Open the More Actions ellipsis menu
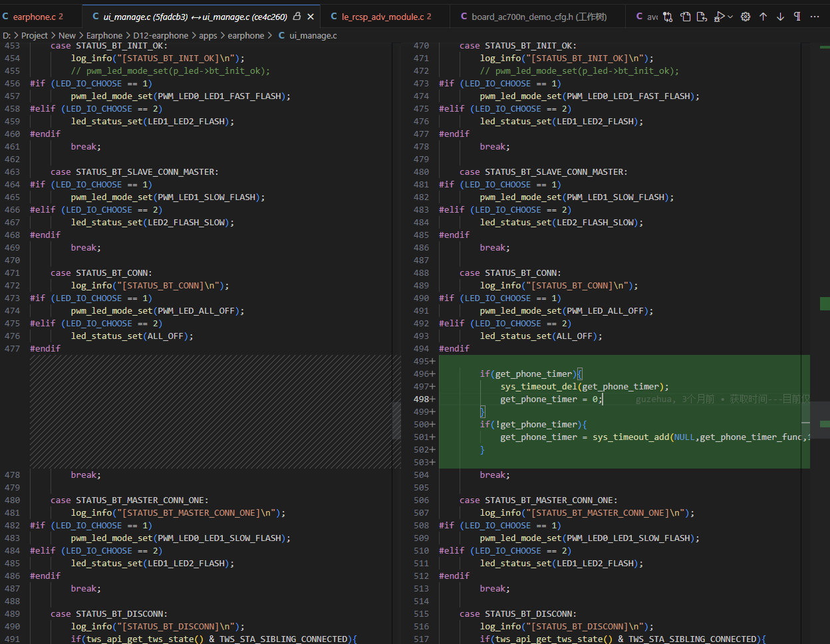The height and width of the screenshot is (644, 830). [x=815, y=17]
